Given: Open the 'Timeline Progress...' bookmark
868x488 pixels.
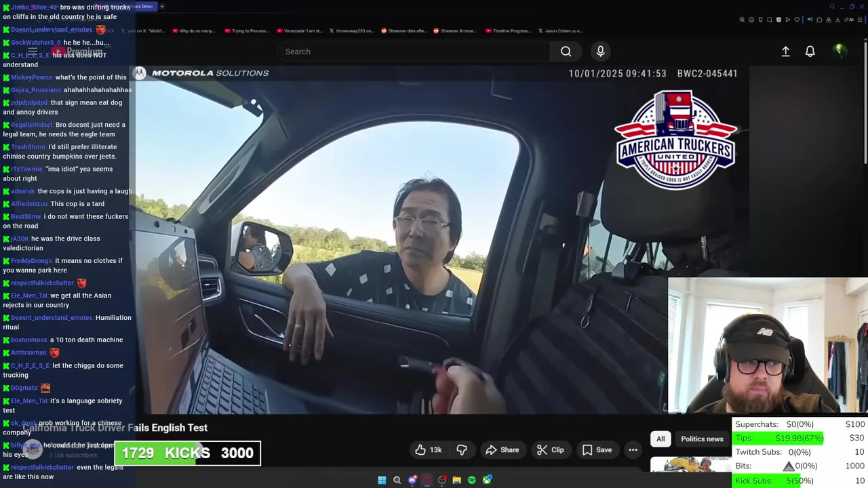Looking at the screenshot, I should click(509, 30).
